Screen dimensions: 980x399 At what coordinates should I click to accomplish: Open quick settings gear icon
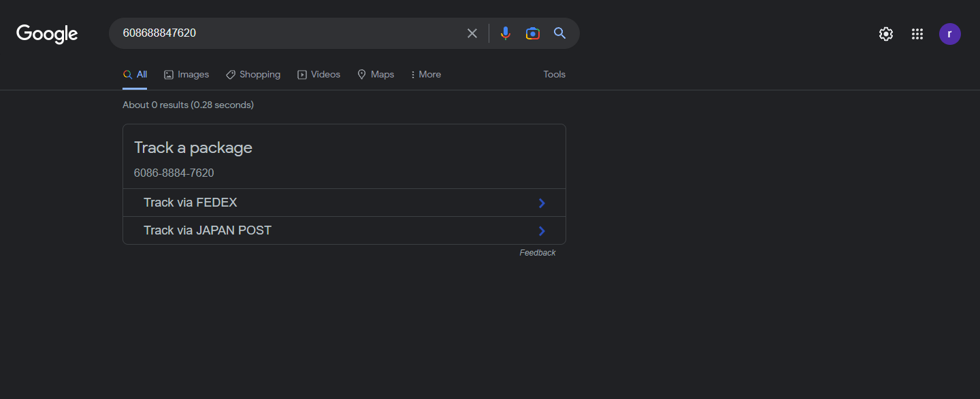[x=886, y=34]
